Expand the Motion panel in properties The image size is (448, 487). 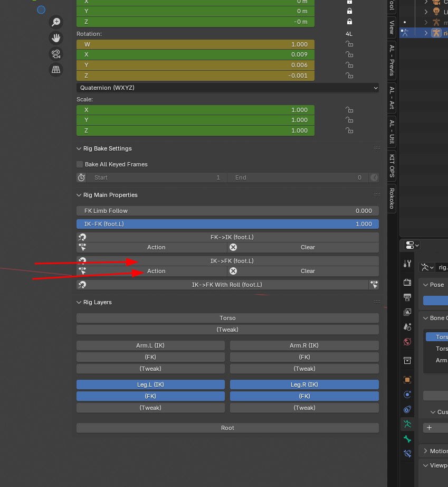tap(426, 451)
